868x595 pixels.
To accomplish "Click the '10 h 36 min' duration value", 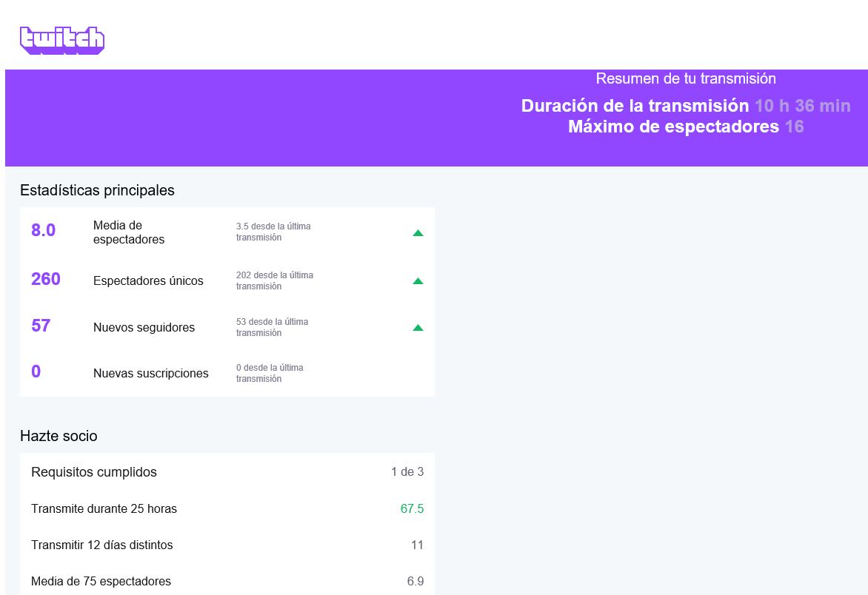I will pyautogui.click(x=803, y=106).
